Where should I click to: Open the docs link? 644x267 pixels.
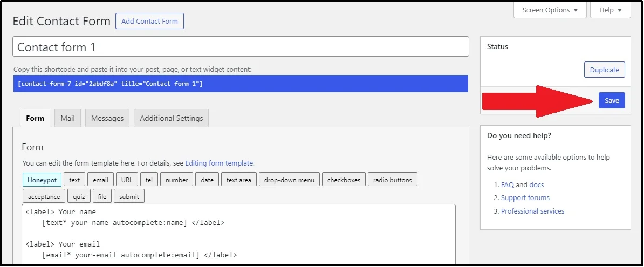point(536,185)
